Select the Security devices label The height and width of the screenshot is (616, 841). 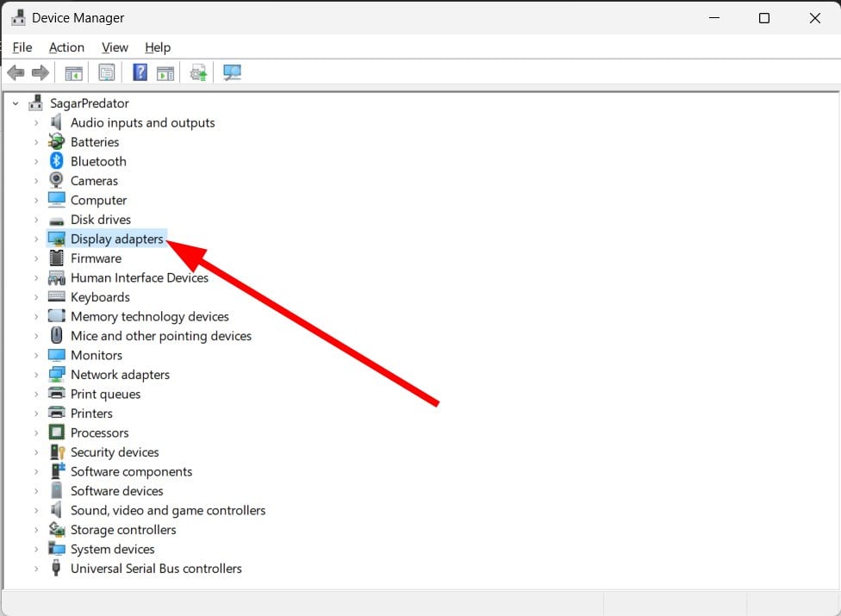115,452
